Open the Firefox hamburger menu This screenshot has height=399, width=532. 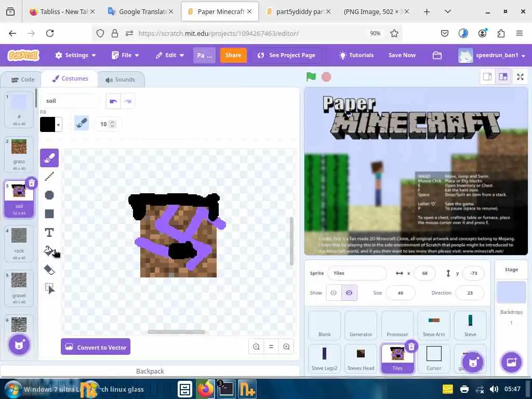[519, 33]
